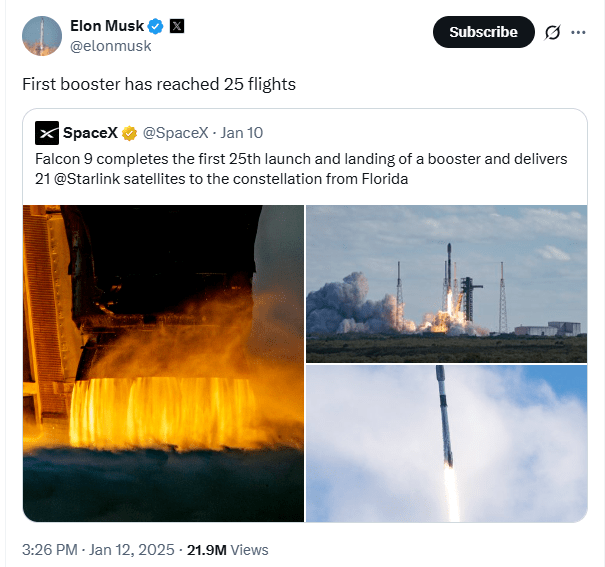Image resolution: width=605 pixels, height=567 pixels.
Task: Click the Grok slash-circle icon
Action: coord(552,33)
